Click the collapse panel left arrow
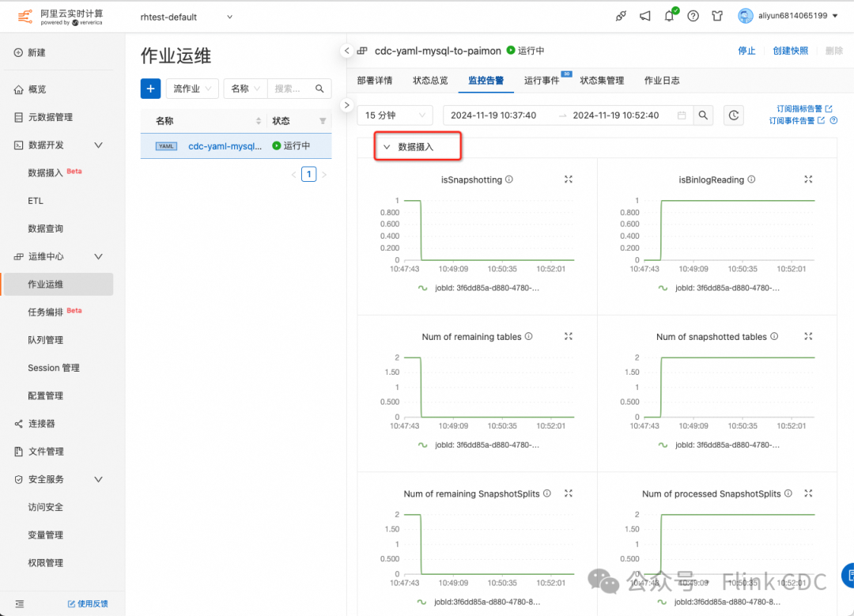 click(x=347, y=51)
